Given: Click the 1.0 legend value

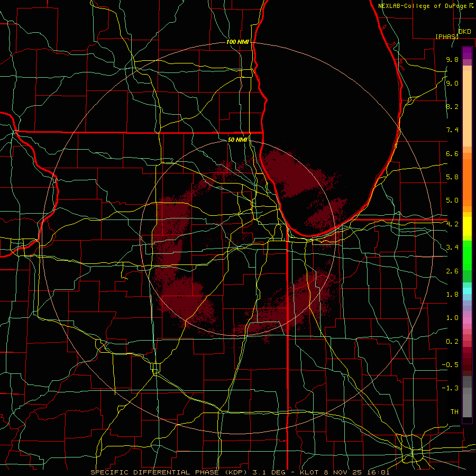Looking at the screenshot, I should pos(452,318).
